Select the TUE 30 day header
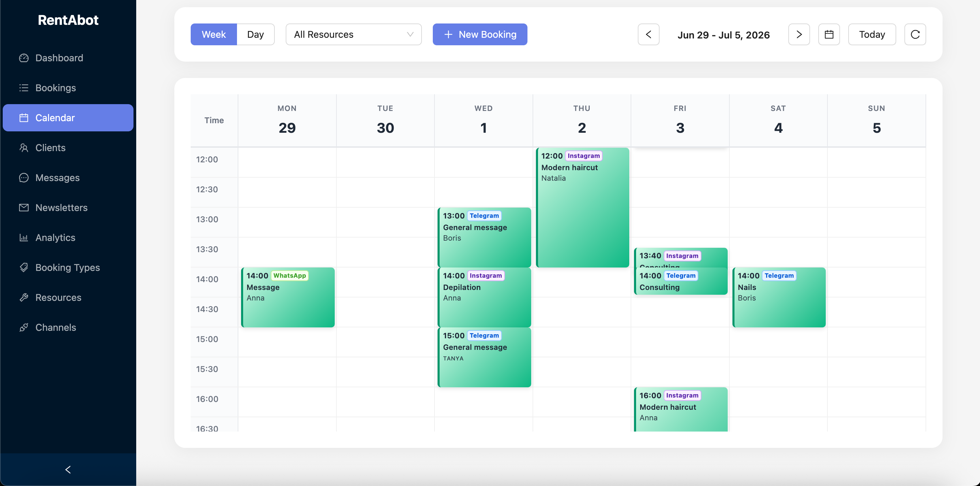The height and width of the screenshot is (486, 980). click(385, 120)
